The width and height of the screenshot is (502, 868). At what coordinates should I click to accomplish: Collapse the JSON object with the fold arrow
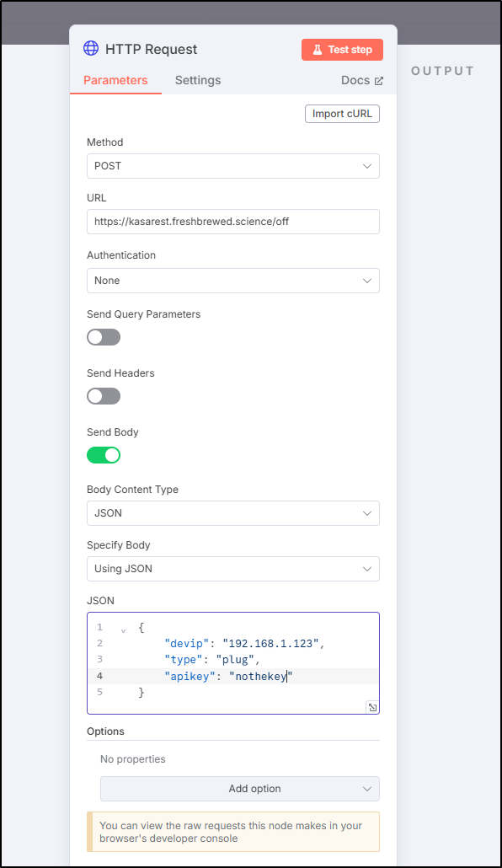pyautogui.click(x=124, y=630)
